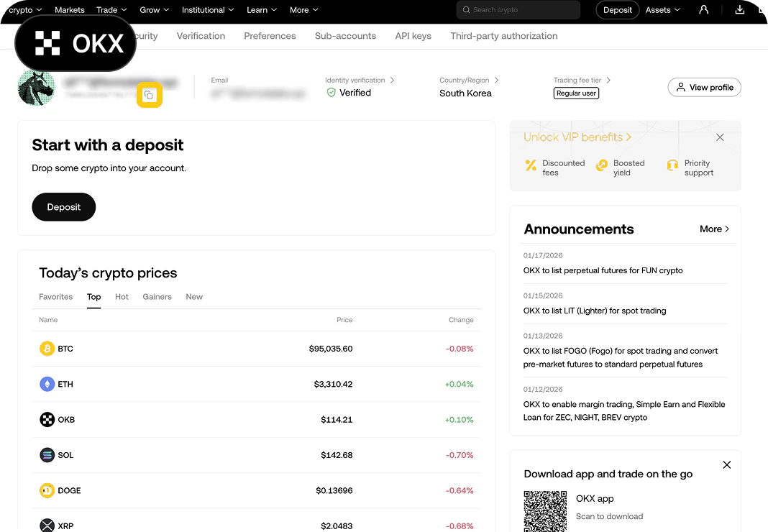This screenshot has height=532, width=768.
Task: Click the Deposit button in top bar
Action: (x=618, y=10)
